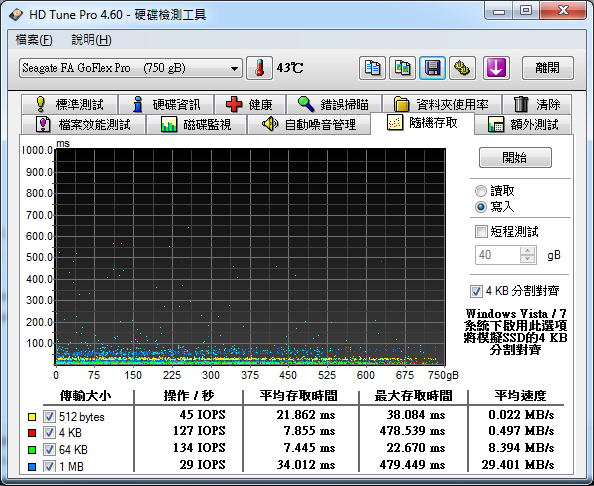Click the red 4 KB color swatch

pyautogui.click(x=32, y=433)
